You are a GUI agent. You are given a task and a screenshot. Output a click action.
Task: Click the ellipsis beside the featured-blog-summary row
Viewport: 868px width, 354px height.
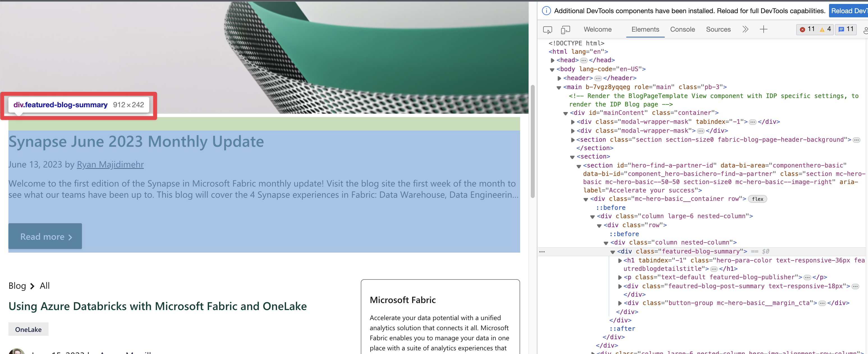(543, 252)
